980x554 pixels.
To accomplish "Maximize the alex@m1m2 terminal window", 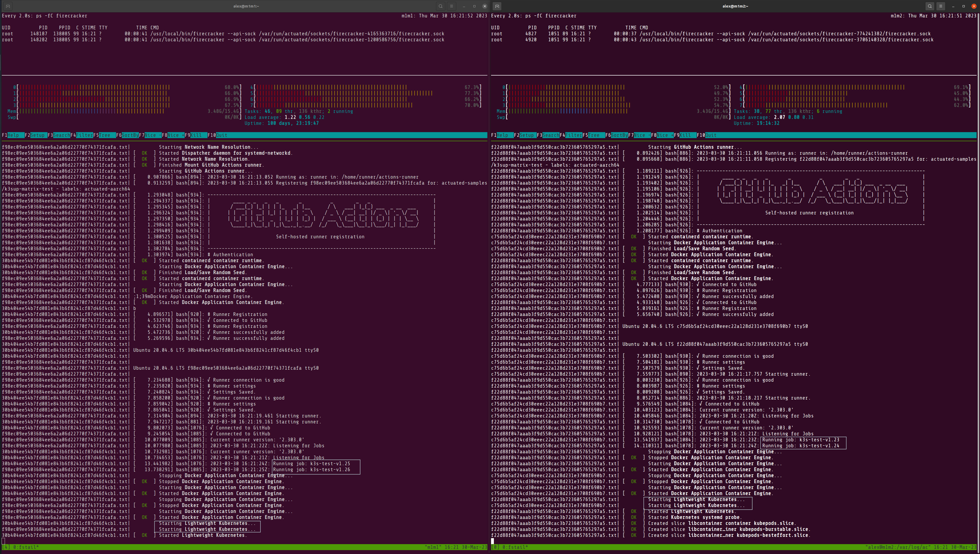I will click(x=964, y=6).
